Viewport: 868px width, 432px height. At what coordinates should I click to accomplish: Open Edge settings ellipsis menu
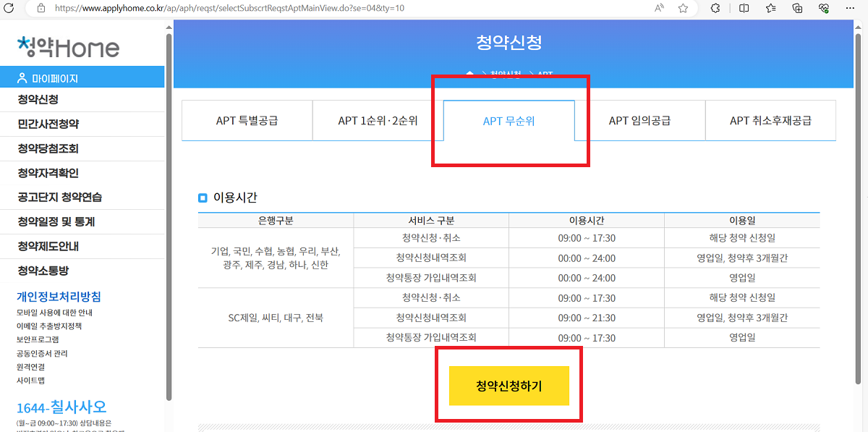point(851,9)
